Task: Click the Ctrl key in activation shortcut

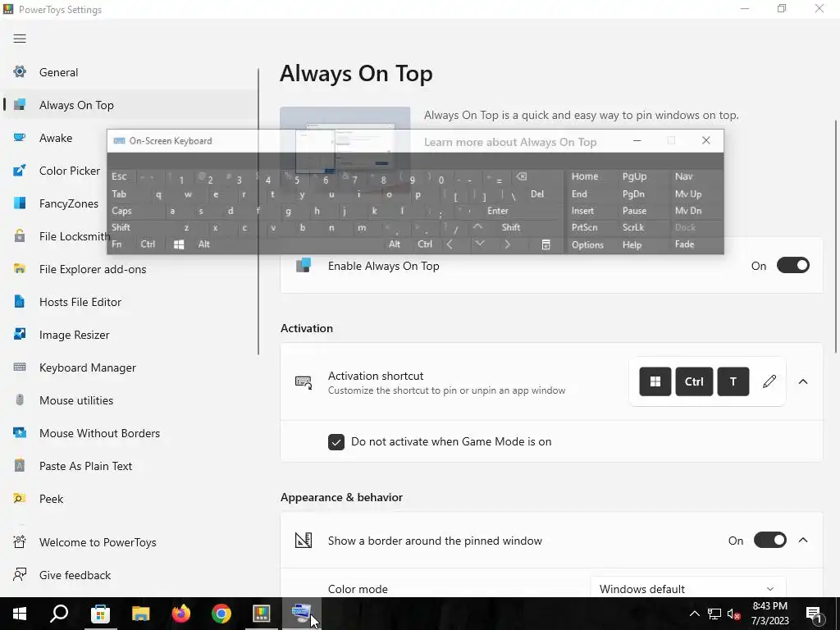Action: 694,381
